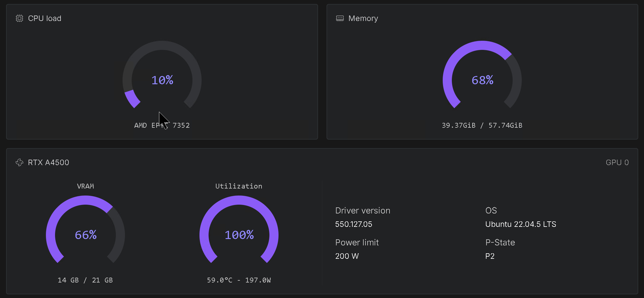The width and height of the screenshot is (644, 298).
Task: Open the CPU load panel
Action: coord(162,71)
